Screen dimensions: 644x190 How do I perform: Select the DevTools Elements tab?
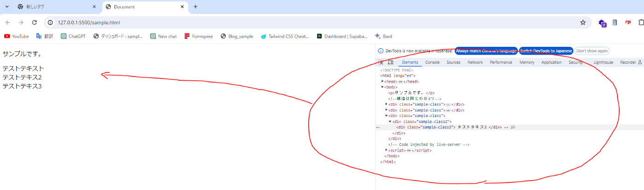point(410,62)
